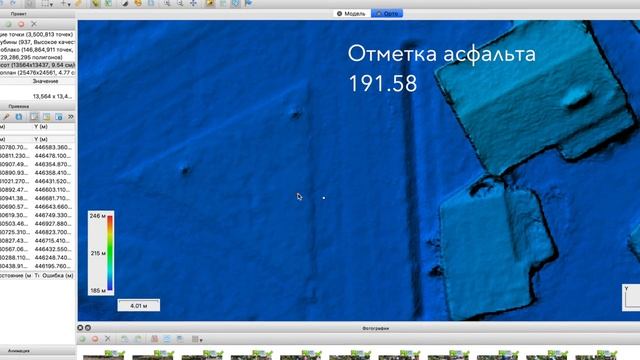The height and width of the screenshot is (360, 640).
Task: Click the green icon next to the yellow toolbar icon
Action: (x=108, y=3)
